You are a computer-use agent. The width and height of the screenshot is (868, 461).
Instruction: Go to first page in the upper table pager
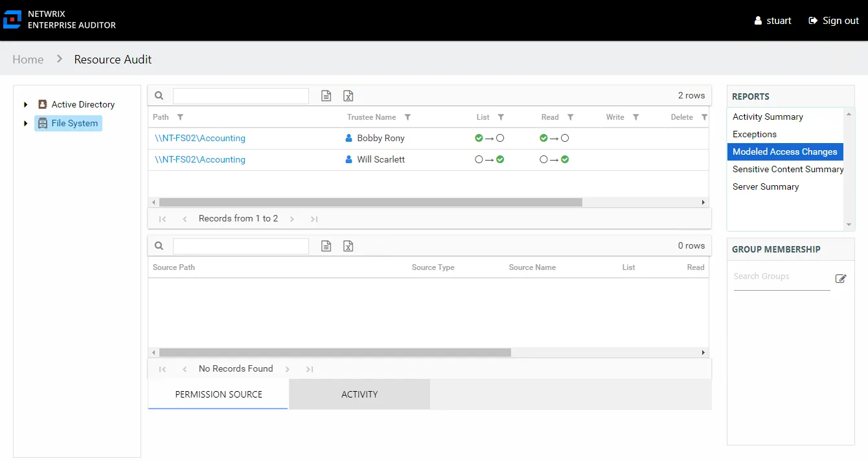coord(163,219)
